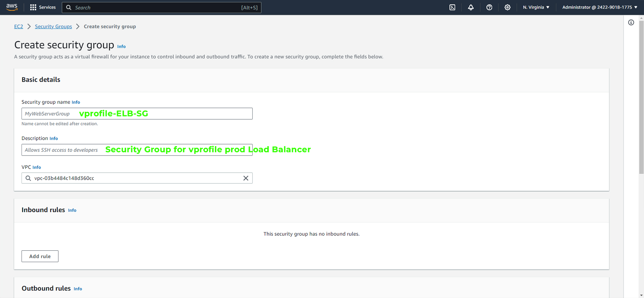Go to the Security Groups breadcrumb link
The image size is (644, 298).
53,27
